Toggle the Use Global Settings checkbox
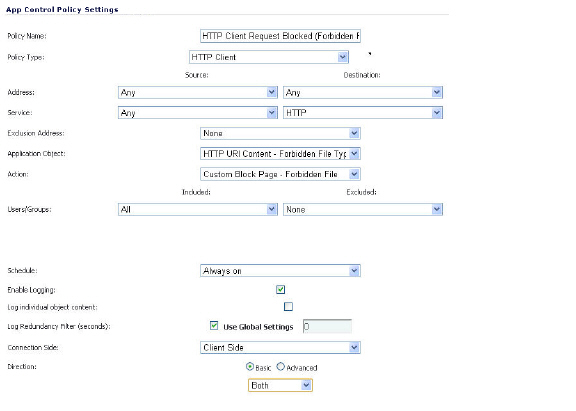 coord(214,325)
